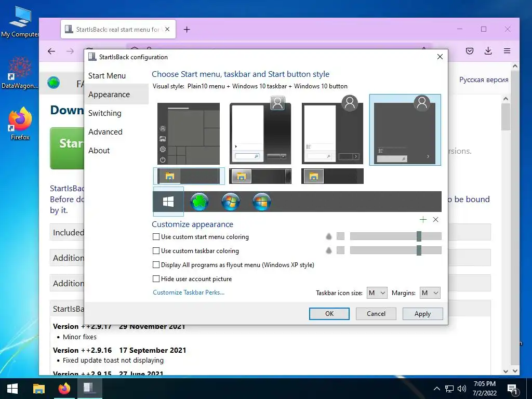Open a new Firefox tab with plus

coord(187,30)
